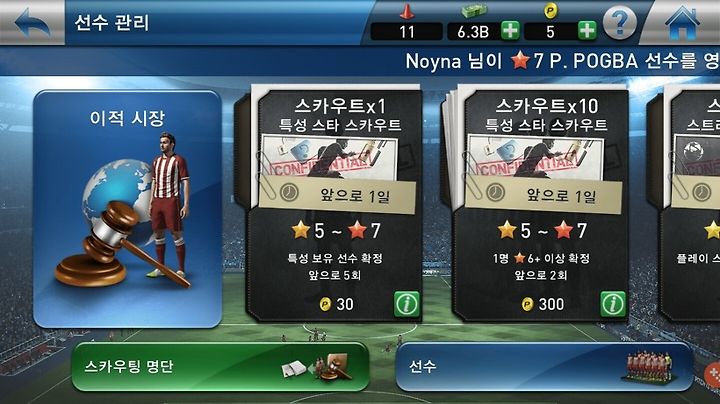The image size is (720, 404).
Task: Open info icon on 스카우트x1 card
Action: pyautogui.click(x=407, y=304)
